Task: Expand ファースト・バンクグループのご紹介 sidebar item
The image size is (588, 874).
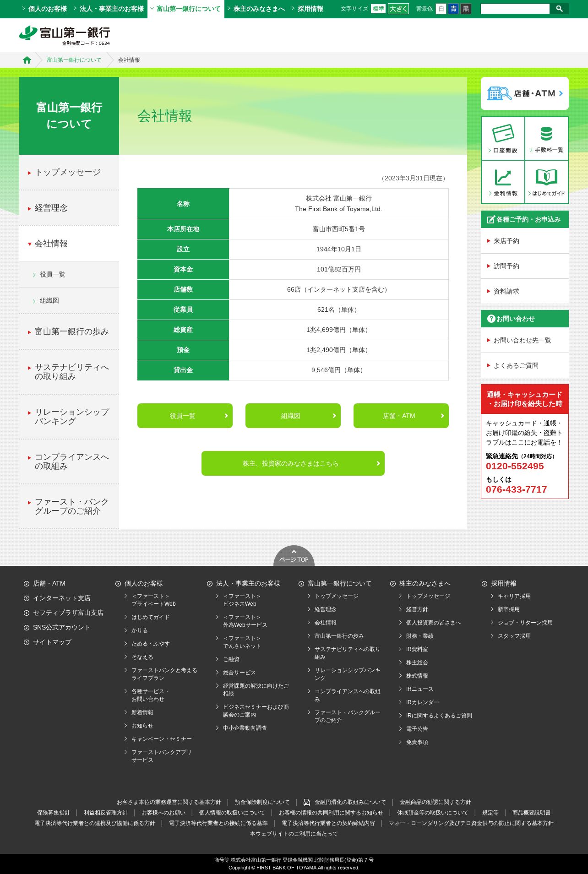Action: pos(69,507)
